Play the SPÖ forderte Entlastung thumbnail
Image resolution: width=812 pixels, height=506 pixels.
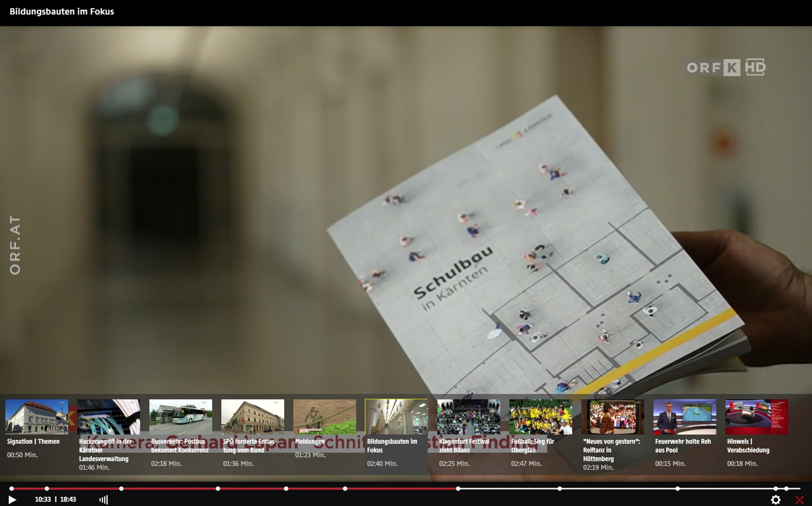click(253, 417)
